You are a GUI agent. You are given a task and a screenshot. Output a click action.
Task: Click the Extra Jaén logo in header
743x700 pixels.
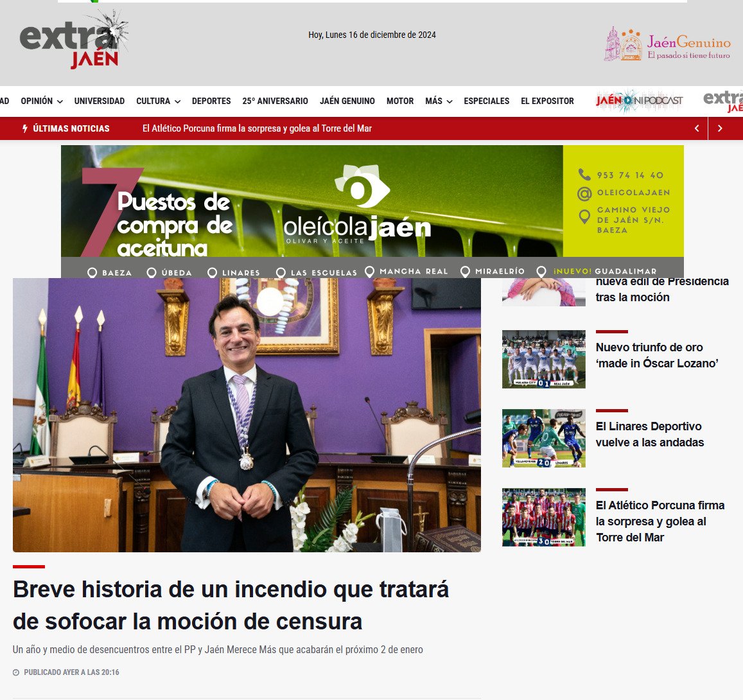tap(73, 41)
